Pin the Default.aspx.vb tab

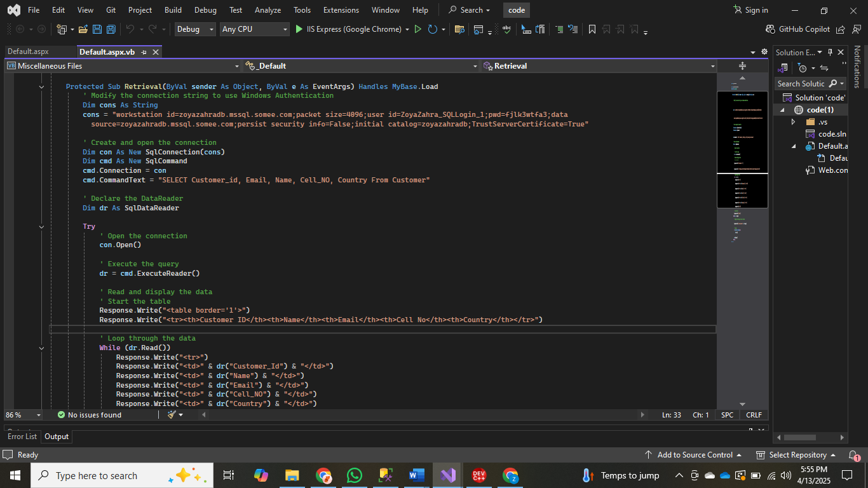click(x=144, y=52)
